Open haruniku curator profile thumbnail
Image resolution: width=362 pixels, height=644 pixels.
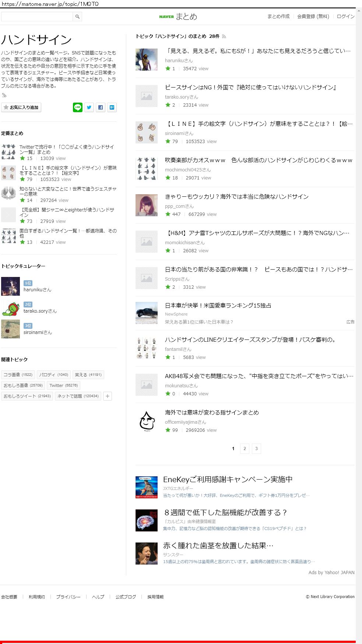11,287
